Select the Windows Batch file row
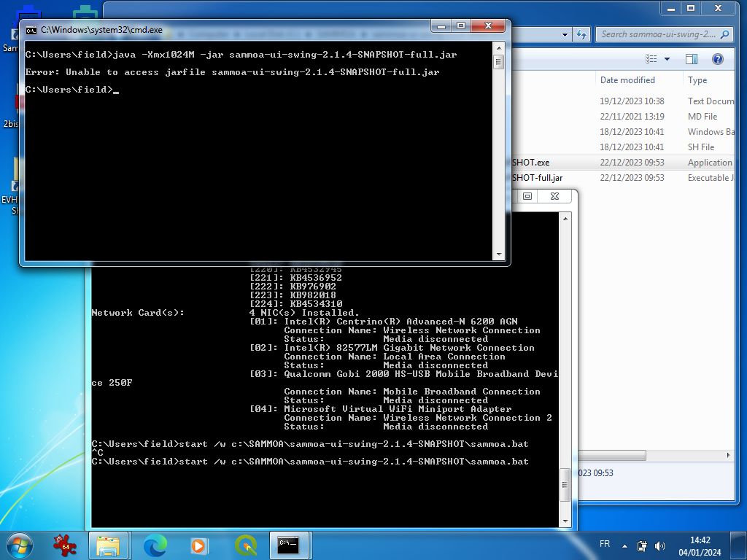Image resolution: width=747 pixels, height=560 pixels. pos(623,131)
